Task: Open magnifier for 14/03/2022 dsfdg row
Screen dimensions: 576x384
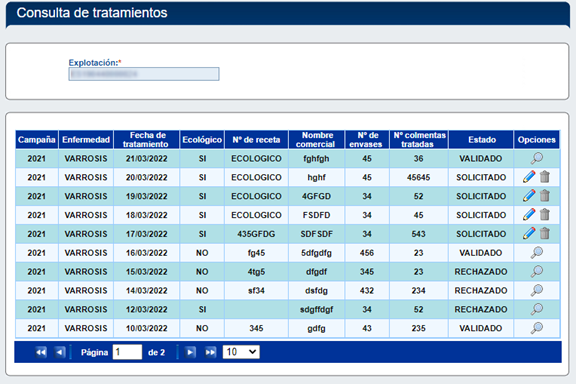Action: tap(537, 290)
